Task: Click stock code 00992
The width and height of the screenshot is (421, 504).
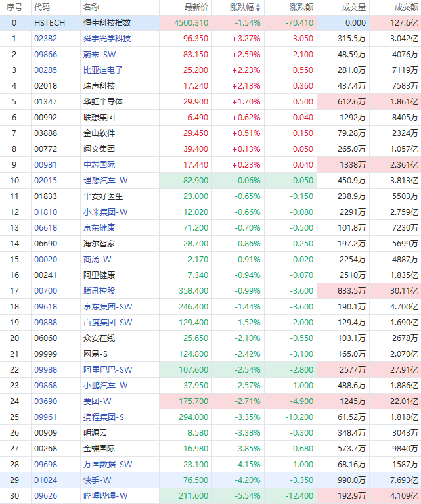Action: click(45, 118)
